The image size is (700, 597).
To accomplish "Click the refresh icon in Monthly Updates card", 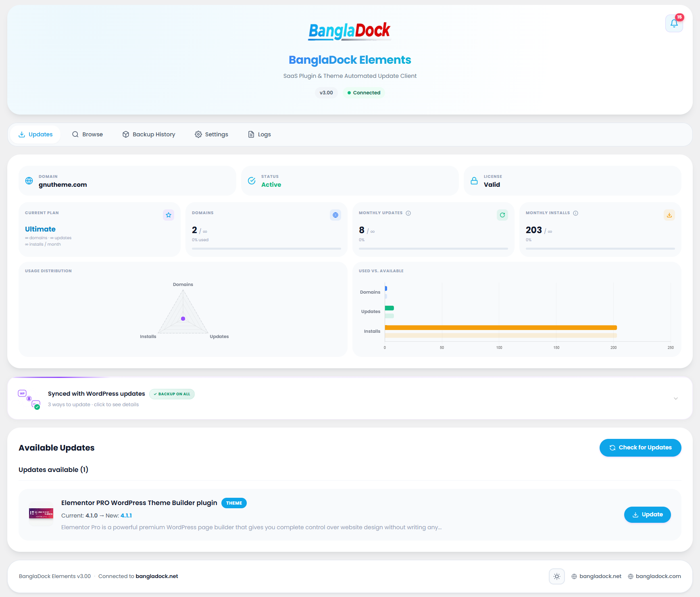I will 502,215.
